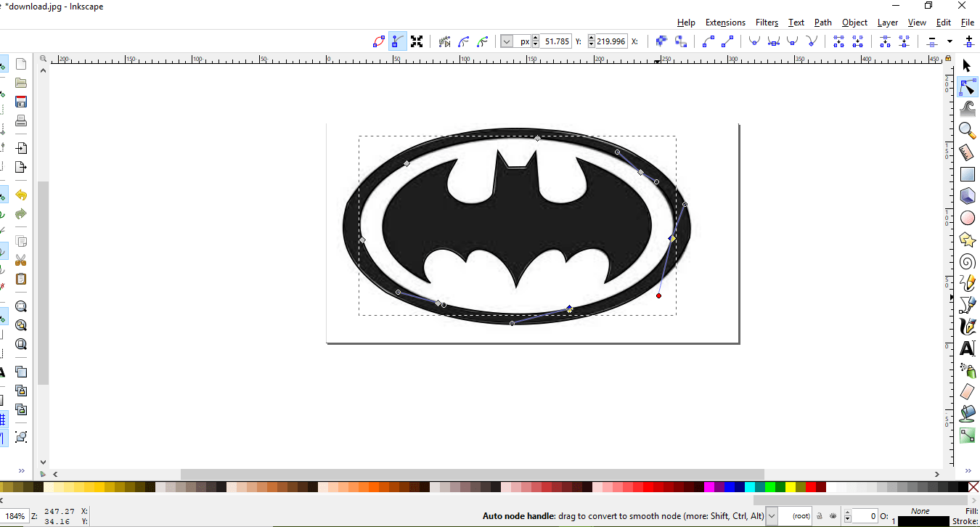Image resolution: width=980 pixels, height=527 pixels.
Task: Select the Bezier Pen tool
Action: pos(967,305)
